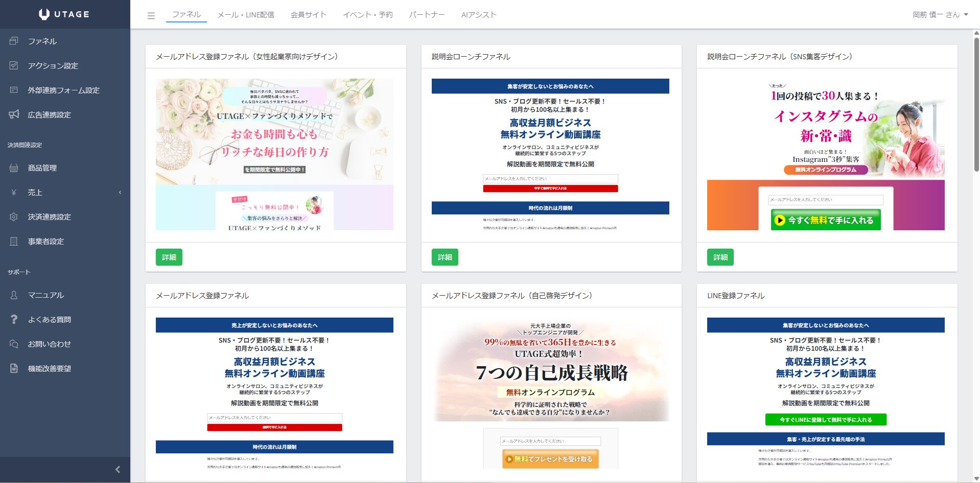Select the 会員サイト tab

pos(308,15)
